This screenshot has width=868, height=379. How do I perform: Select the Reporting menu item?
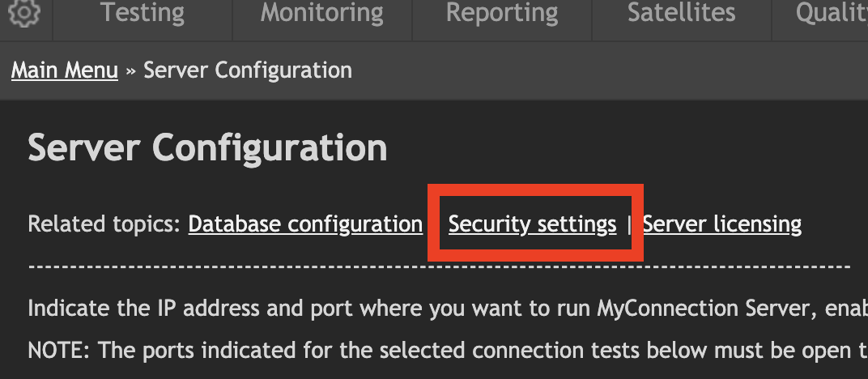(502, 13)
